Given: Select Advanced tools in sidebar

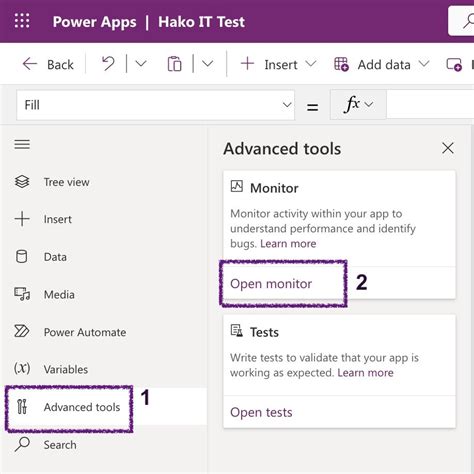Looking at the screenshot, I should 69,407.
